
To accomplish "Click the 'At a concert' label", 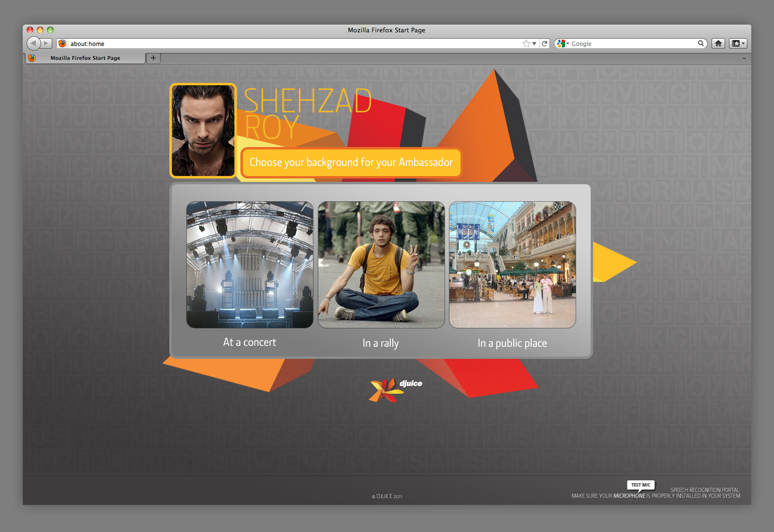I will [250, 342].
